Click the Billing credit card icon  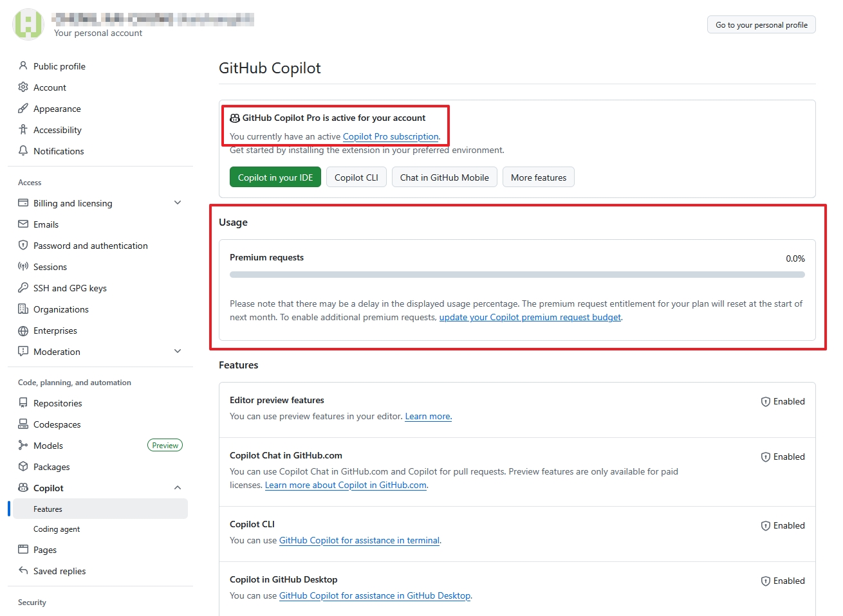tap(23, 203)
